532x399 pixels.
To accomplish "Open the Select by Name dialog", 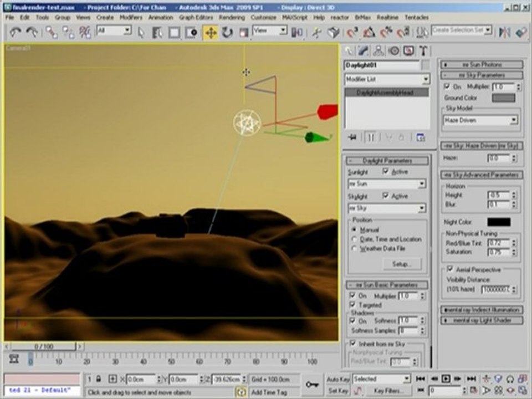I will (157, 33).
